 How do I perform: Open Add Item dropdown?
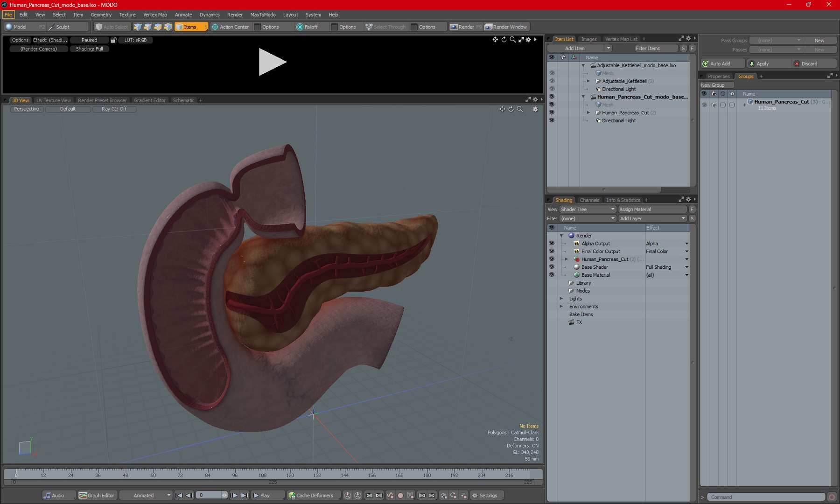579,49
